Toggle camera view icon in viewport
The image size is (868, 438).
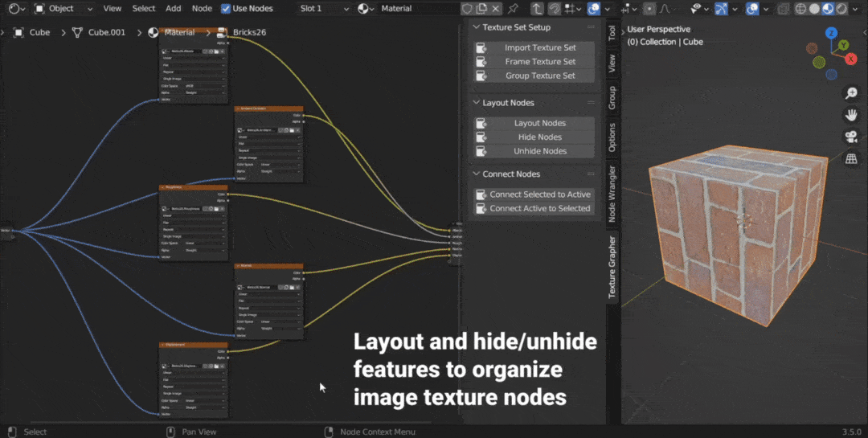tap(851, 137)
